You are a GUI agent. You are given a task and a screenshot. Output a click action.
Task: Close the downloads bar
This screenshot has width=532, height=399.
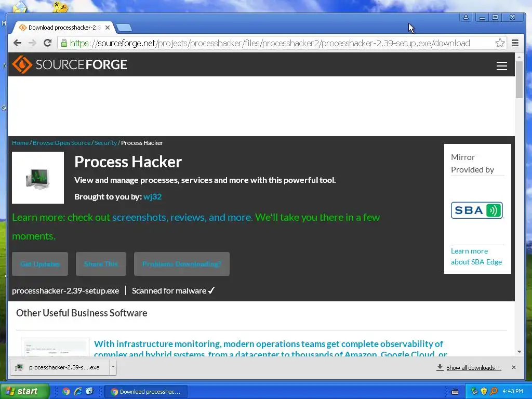pos(514,367)
